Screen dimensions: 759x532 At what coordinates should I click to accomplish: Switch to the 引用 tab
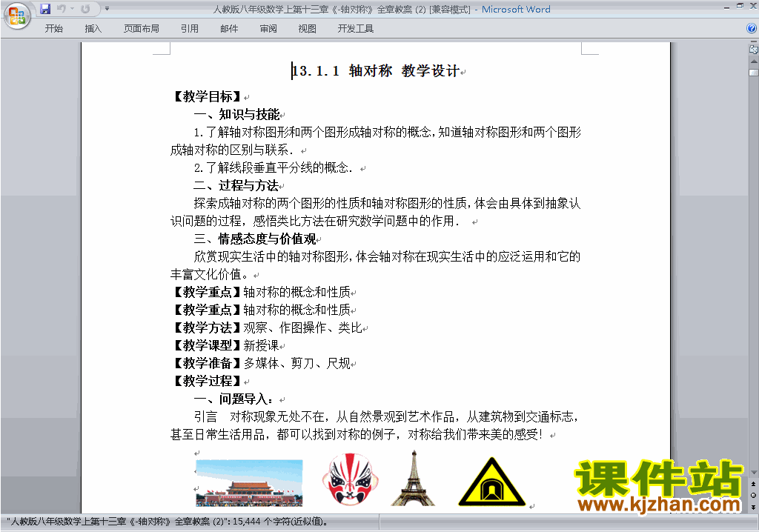click(x=190, y=29)
